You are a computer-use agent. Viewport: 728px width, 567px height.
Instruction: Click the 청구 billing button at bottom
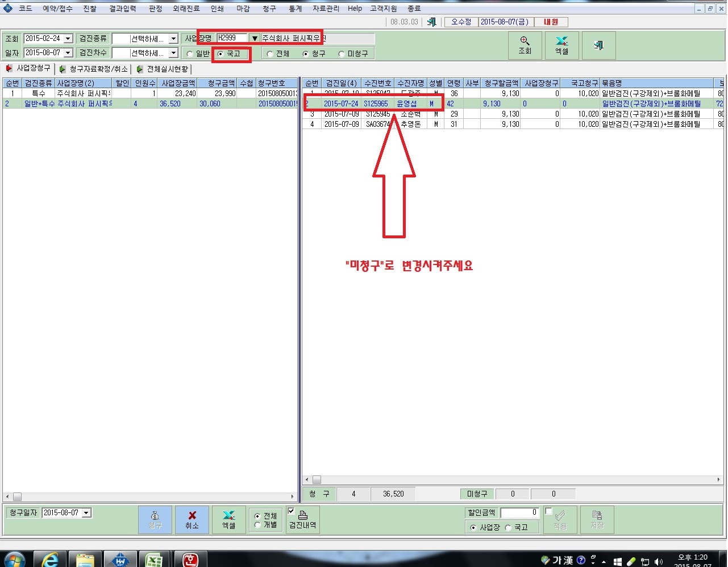155,519
